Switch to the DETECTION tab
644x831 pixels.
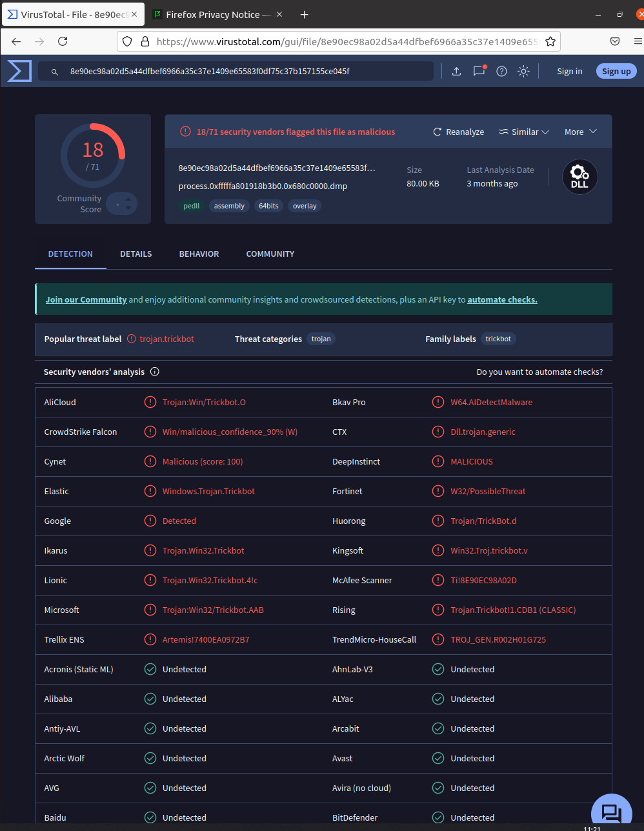[70, 254]
